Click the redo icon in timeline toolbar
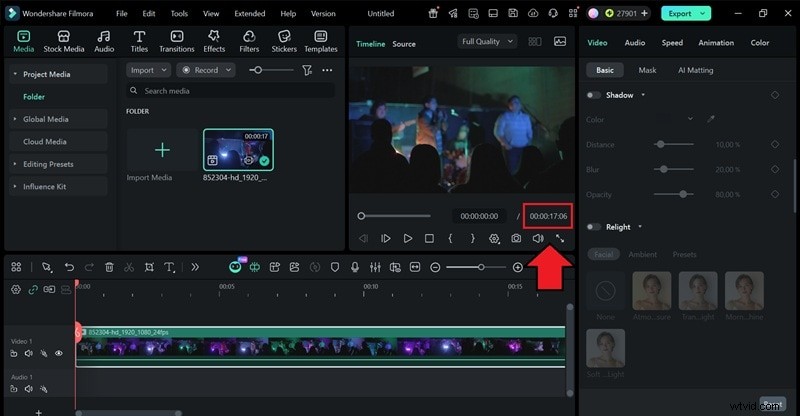 (x=89, y=267)
